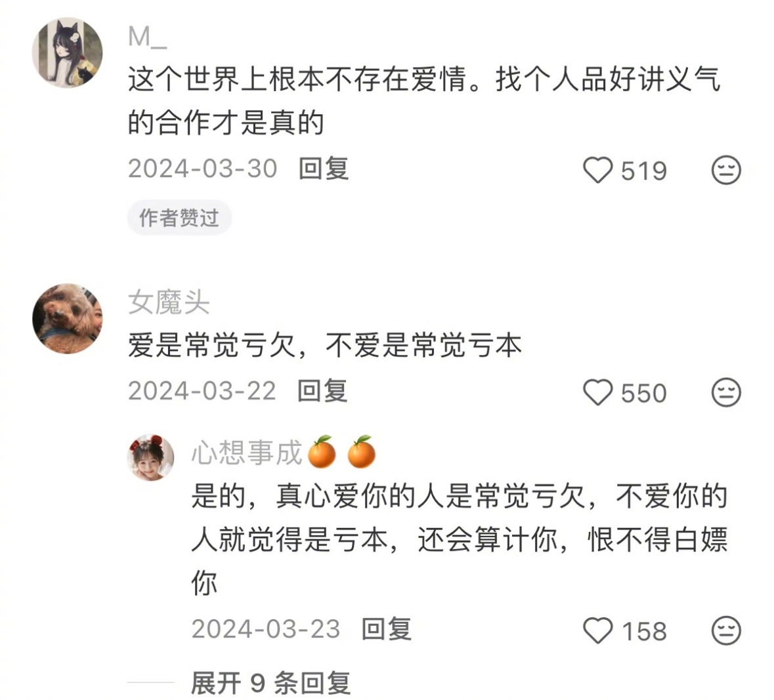Reply to M_'s comment dated 2024-03-30
Screen dimensions: 774x700
coord(324,169)
